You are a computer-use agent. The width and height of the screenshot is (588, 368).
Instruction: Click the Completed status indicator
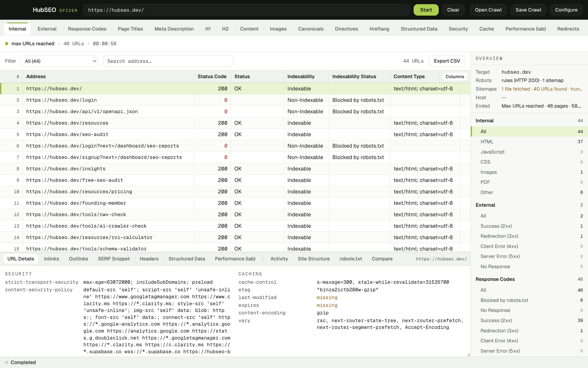20,362
